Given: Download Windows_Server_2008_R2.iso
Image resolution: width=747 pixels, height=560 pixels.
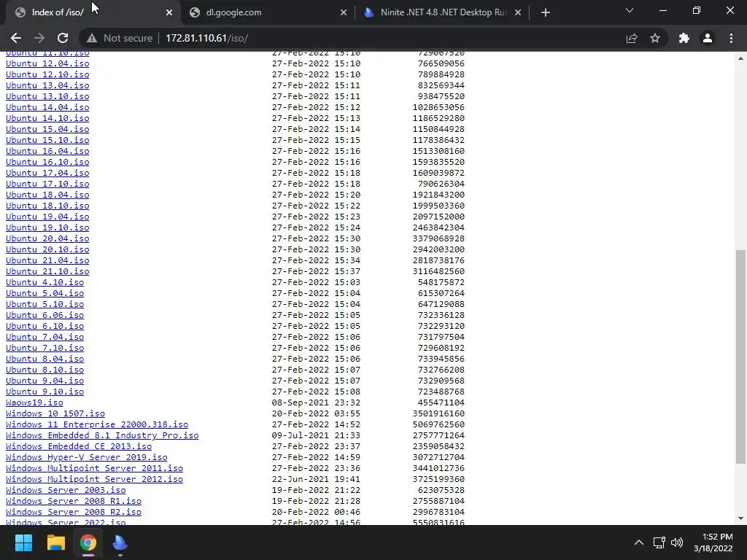Looking at the screenshot, I should coord(74,513).
